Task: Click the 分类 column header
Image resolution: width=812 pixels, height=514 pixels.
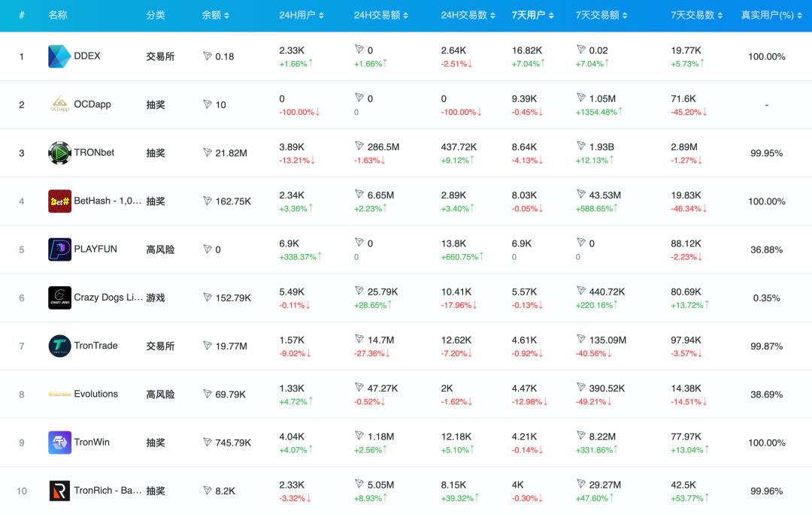Action: [156, 15]
